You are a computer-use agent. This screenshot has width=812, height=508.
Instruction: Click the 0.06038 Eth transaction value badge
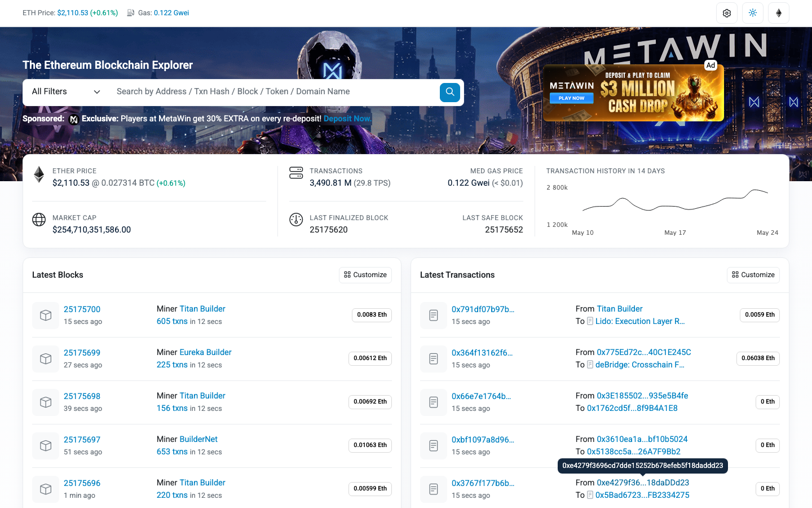[758, 358]
